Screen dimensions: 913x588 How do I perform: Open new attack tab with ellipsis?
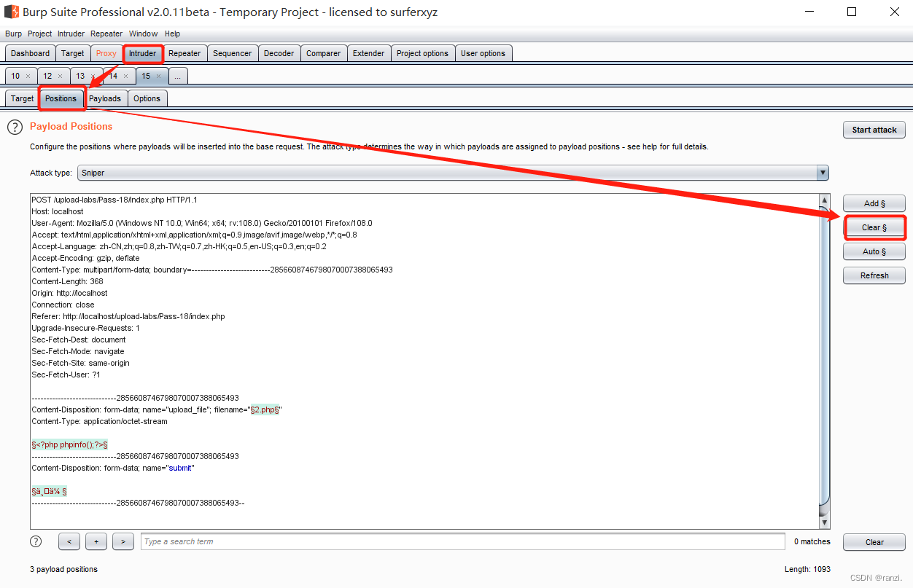tap(178, 76)
